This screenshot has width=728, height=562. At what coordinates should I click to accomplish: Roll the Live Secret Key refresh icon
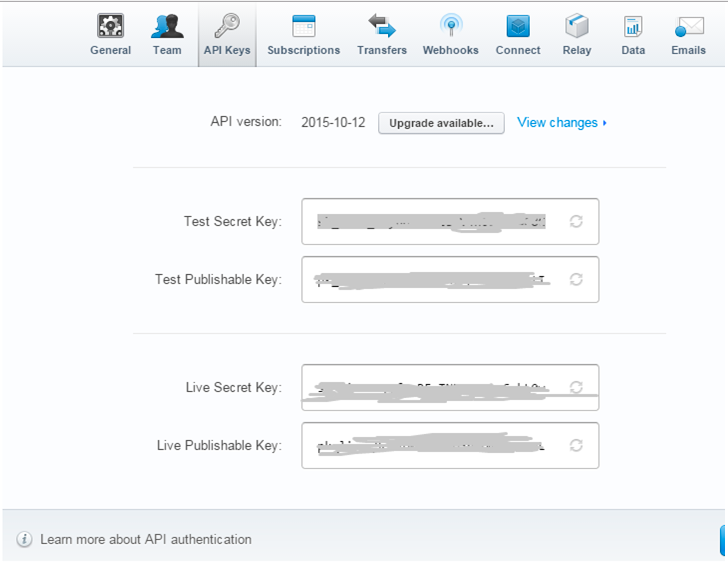[x=576, y=387]
